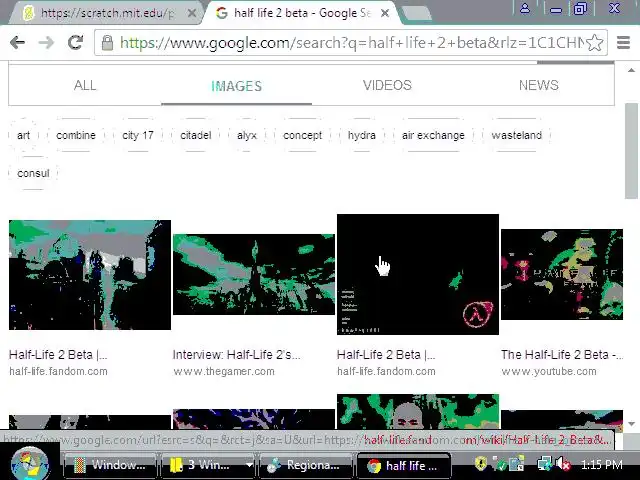The width and height of the screenshot is (640, 480).
Task: Click the network tray icon
Action: (x=545, y=464)
